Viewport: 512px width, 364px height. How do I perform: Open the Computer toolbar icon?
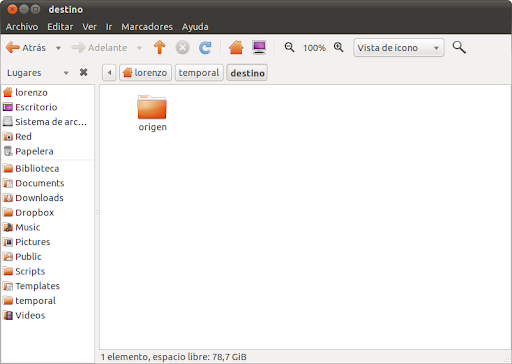(259, 47)
